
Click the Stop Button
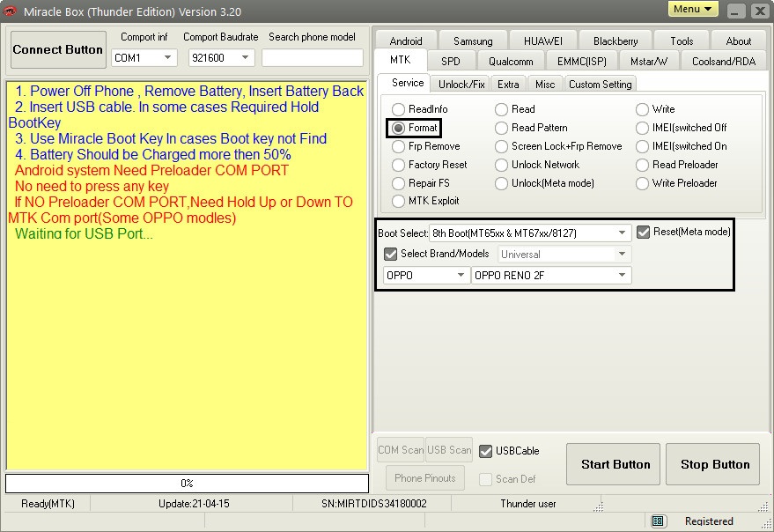[712, 464]
